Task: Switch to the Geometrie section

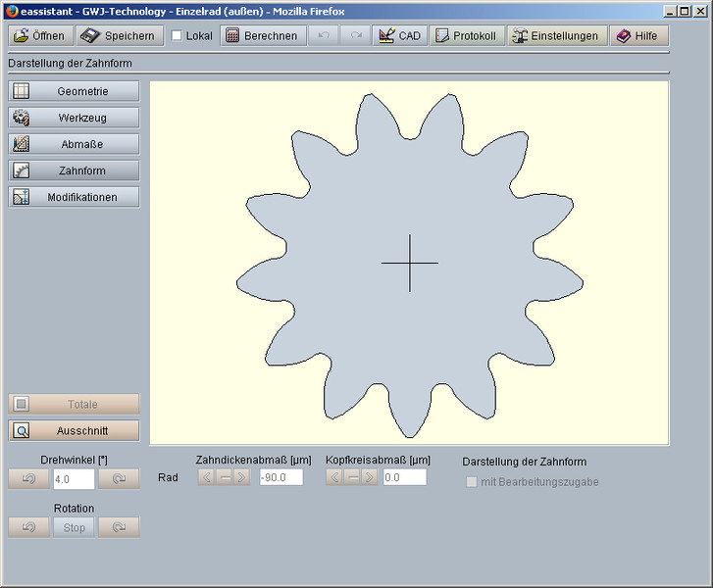Action: tap(74, 91)
